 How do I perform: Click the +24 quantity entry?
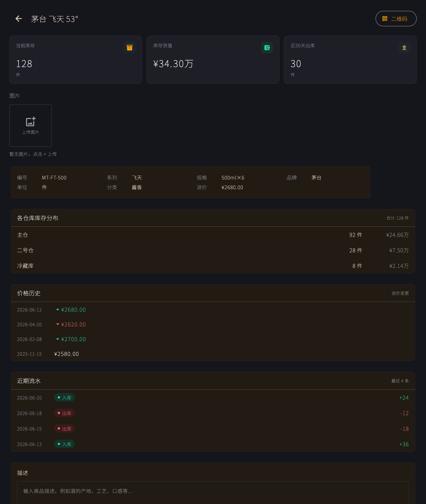[404, 398]
